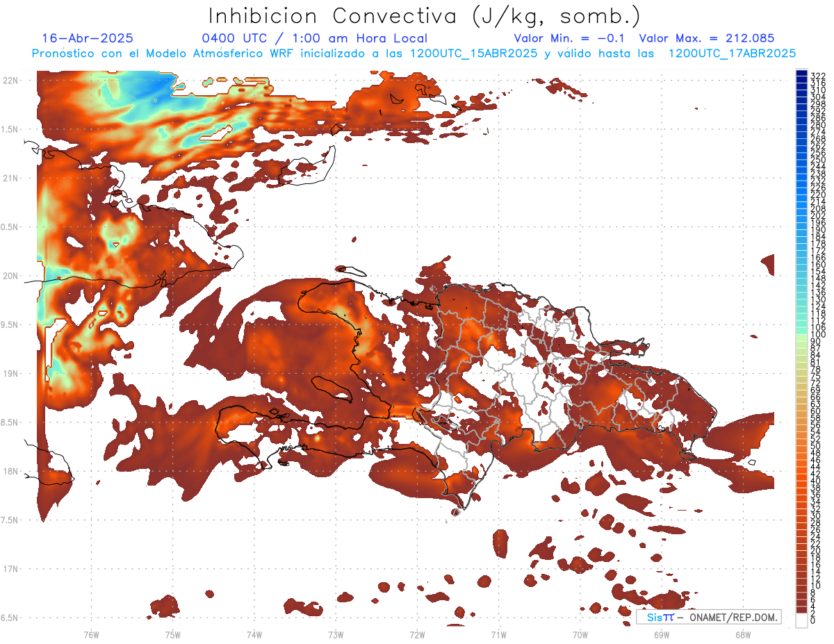Pick the darkest blue swatch at 322 on colorbar
Viewport: 834px width, 644px height.
point(801,73)
